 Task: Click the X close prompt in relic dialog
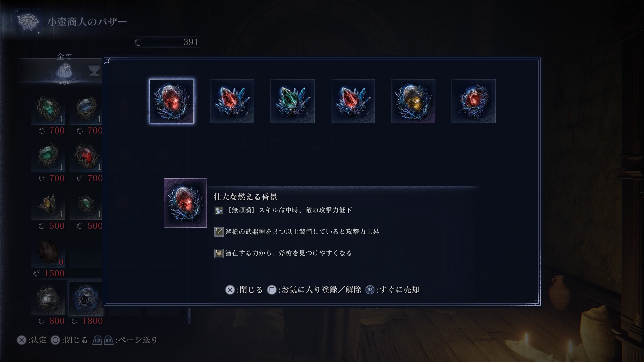click(x=244, y=290)
